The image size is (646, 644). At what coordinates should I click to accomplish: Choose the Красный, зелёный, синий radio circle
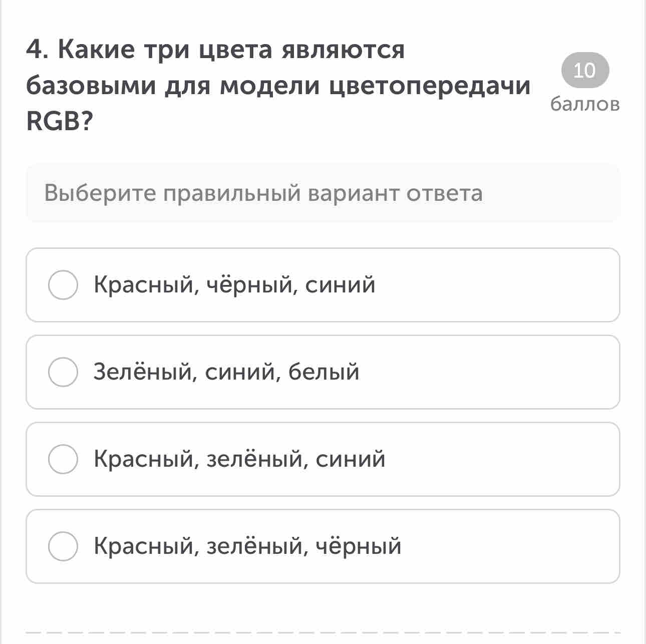pos(63,459)
